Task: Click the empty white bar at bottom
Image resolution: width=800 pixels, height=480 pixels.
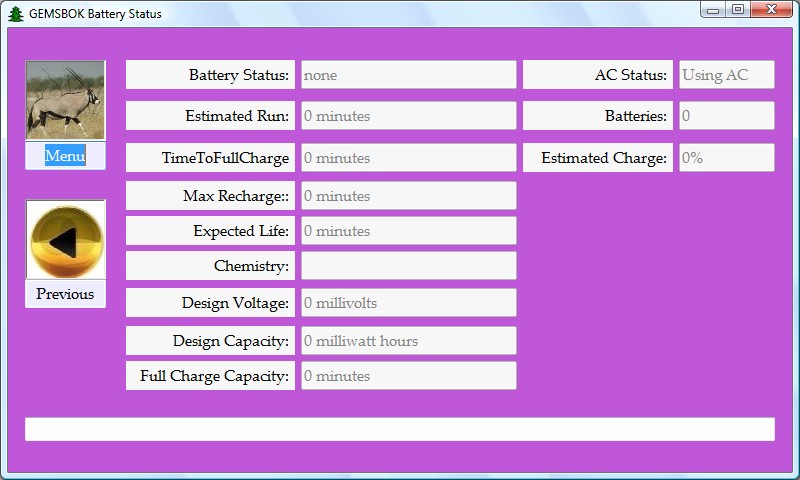Action: pos(400,429)
